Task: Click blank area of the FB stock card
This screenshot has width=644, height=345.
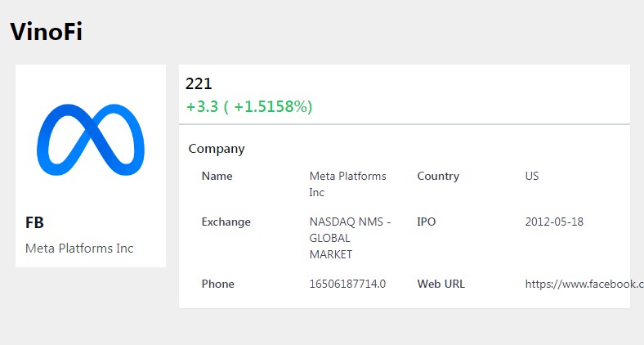Action: click(90, 196)
